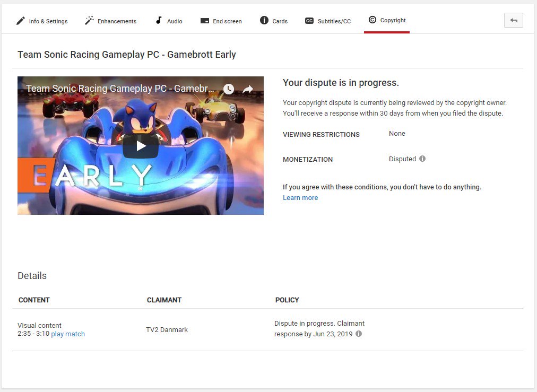This screenshot has width=537, height=392.
Task: Select the Subtitles/CC tab
Action: click(x=328, y=21)
